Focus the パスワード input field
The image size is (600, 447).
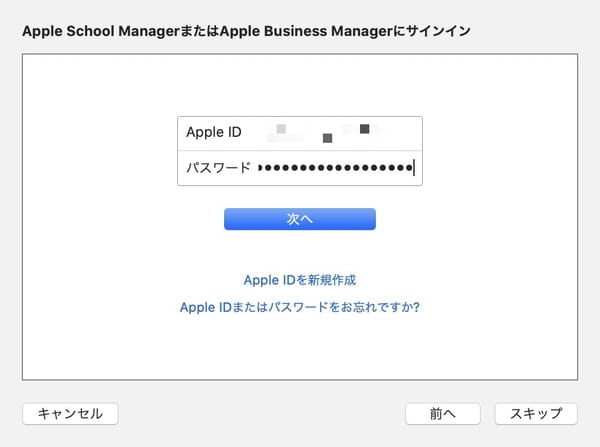pos(300,168)
